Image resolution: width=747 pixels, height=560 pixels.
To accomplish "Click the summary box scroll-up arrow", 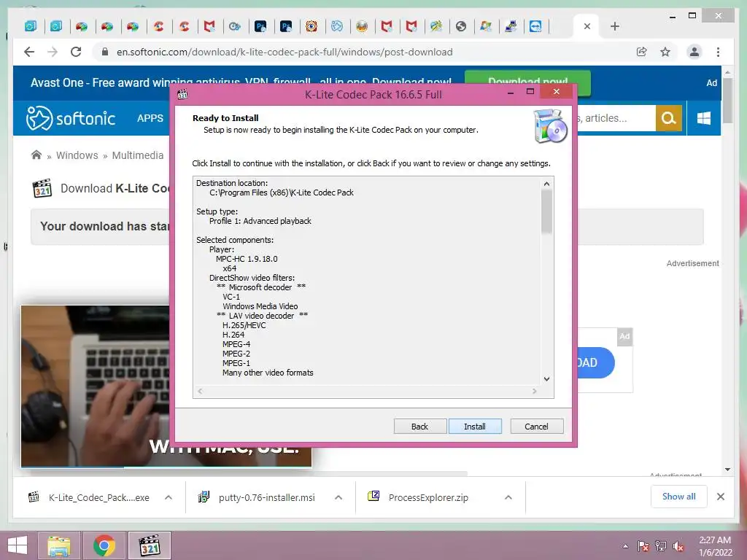I will coord(546,183).
